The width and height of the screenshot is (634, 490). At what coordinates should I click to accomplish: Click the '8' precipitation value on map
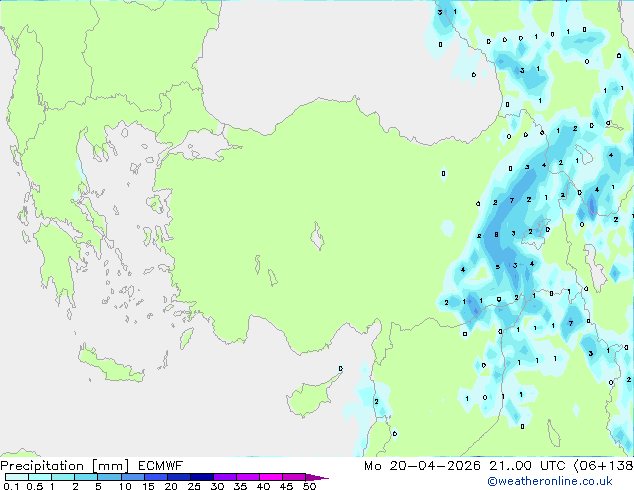click(x=496, y=234)
